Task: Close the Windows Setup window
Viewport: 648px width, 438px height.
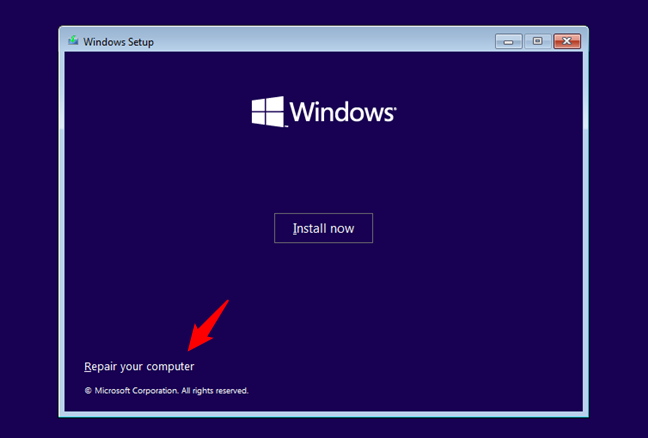Action: [567, 41]
